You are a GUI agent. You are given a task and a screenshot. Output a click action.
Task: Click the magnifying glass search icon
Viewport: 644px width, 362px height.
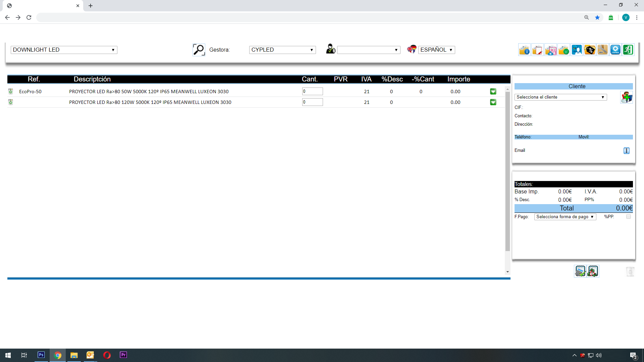(x=199, y=50)
